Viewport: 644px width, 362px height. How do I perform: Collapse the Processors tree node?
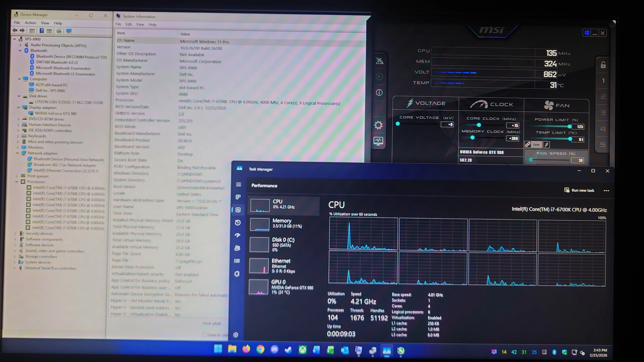[17, 182]
